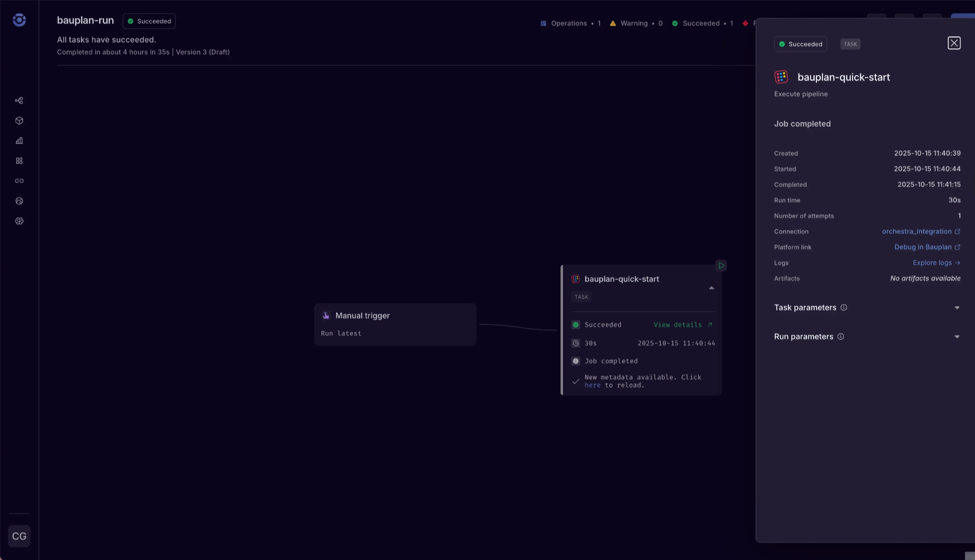Open the connections link icon in the sidebar
This screenshot has width=975, height=560.
pos(19,180)
